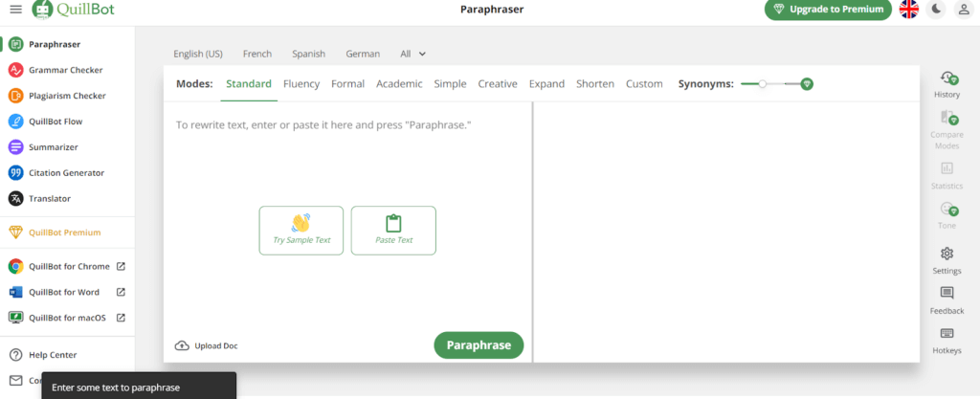
Task: Open Tone panel
Action: point(947,215)
